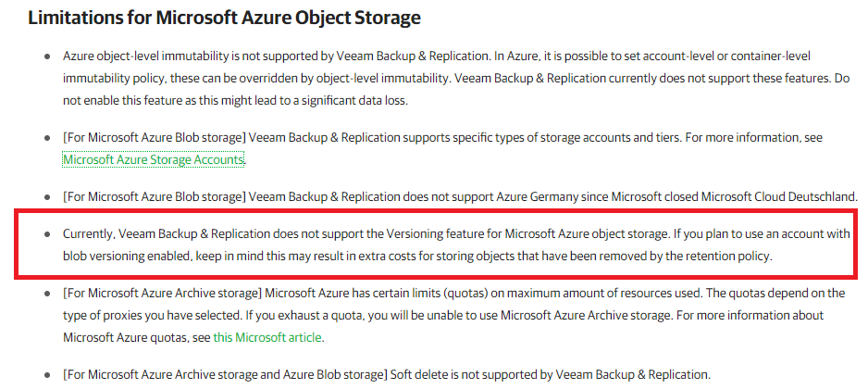Click the bullet before Azure object-level immutability paragraph

[x=47, y=56]
